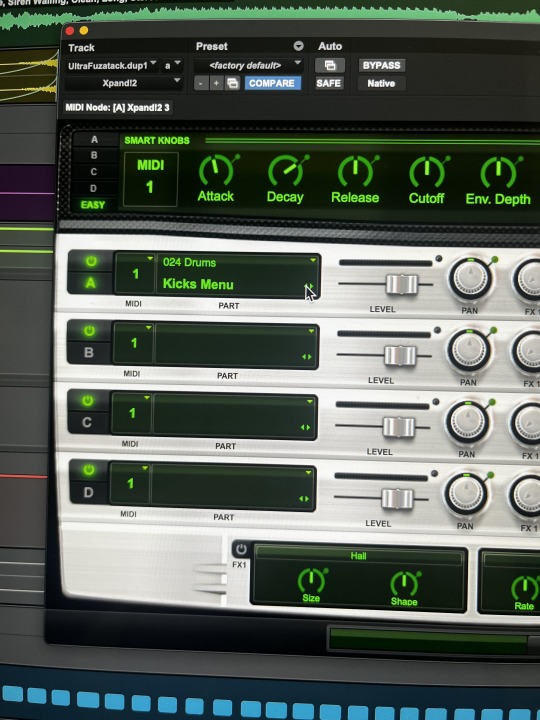Image resolution: width=540 pixels, height=720 pixels.
Task: Click the smart knobs MIDI channel display
Action: click(150, 178)
